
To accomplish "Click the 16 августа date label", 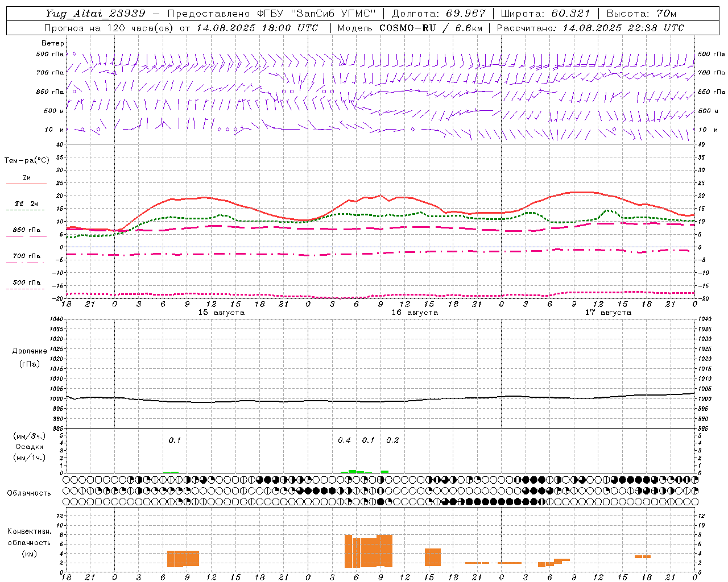I will (x=415, y=313).
